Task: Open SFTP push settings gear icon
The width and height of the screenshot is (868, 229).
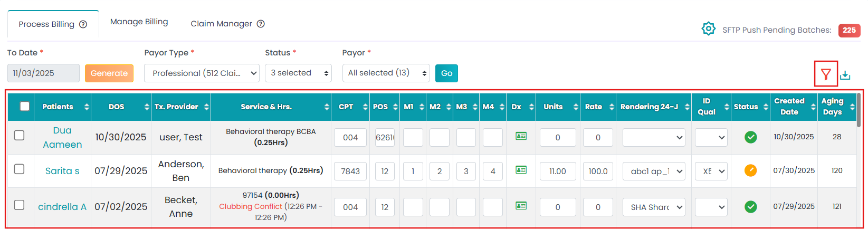Action: click(x=709, y=28)
